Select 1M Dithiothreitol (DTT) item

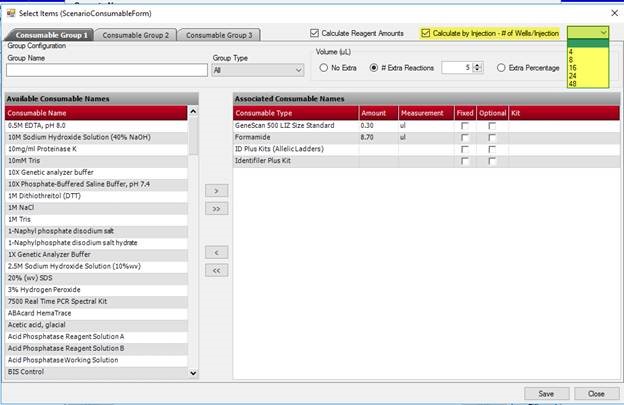coord(96,196)
